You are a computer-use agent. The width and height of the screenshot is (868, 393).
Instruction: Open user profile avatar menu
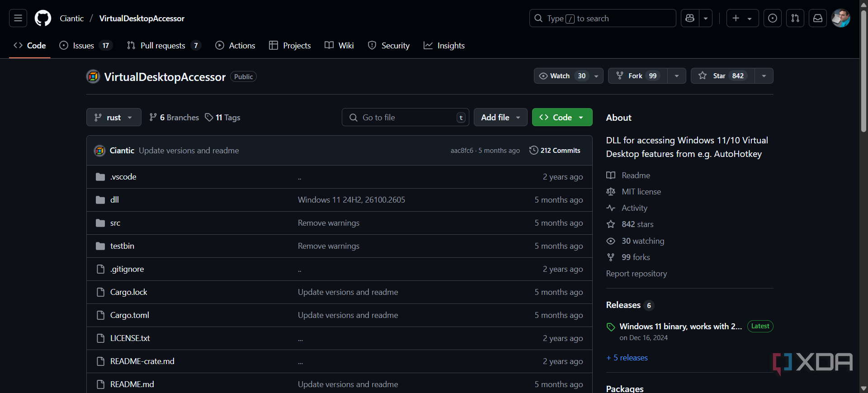[x=841, y=18]
